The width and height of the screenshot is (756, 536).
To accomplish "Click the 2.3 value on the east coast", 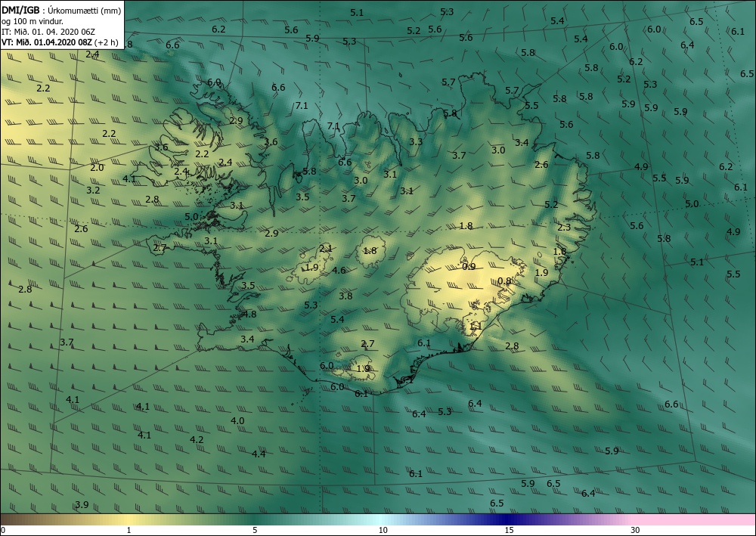I will pyautogui.click(x=564, y=227).
